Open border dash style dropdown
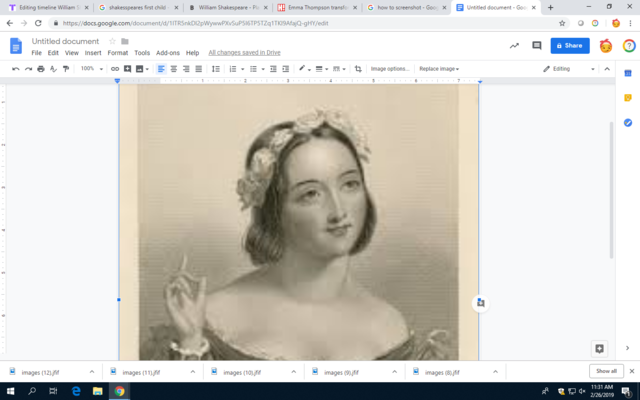Image resolution: width=640 pixels, height=400 pixels. click(339, 69)
